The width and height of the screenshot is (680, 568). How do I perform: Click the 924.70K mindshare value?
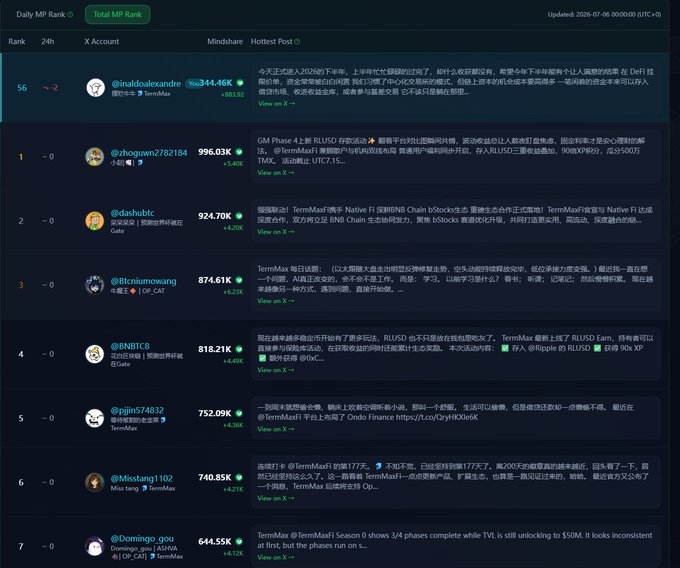pos(215,215)
